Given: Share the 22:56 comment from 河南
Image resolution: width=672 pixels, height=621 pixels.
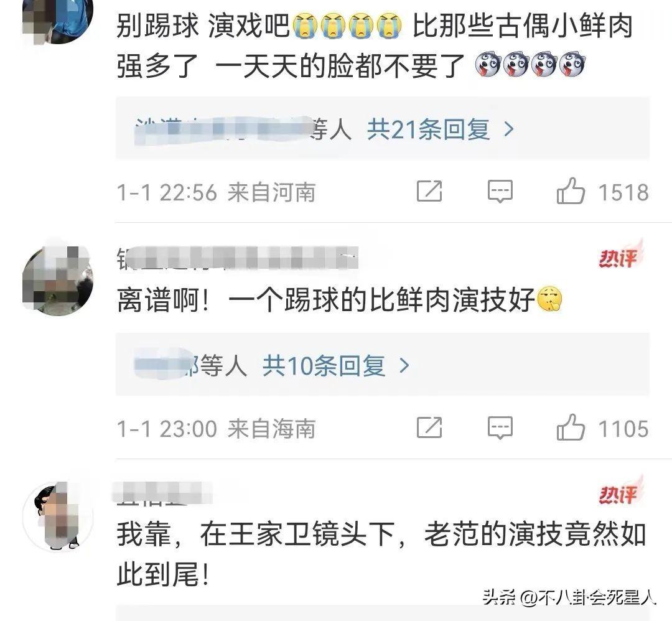Looking at the screenshot, I should pos(429,191).
